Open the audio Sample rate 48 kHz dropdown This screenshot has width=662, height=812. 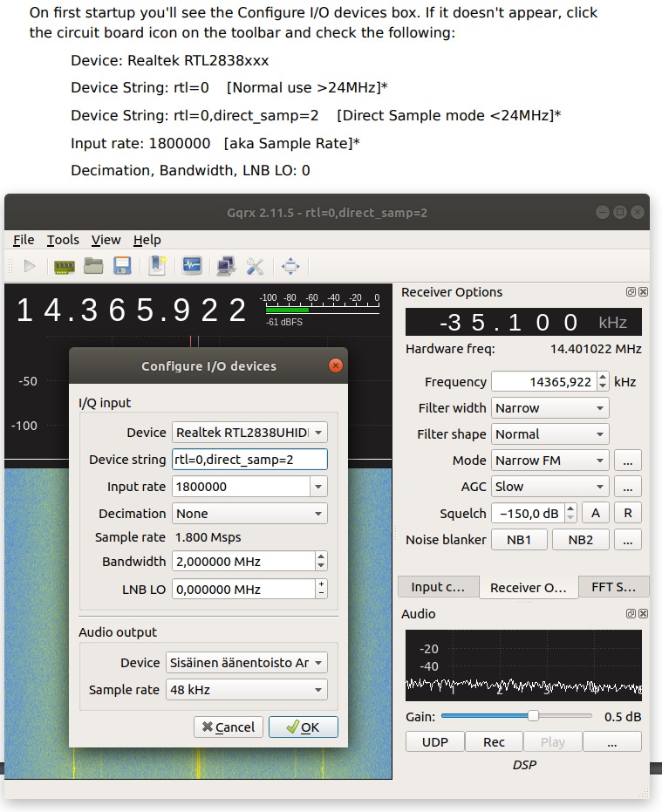pos(247,690)
